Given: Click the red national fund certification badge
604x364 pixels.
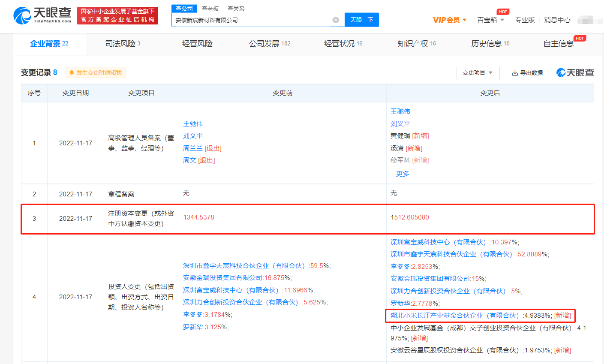Looking at the screenshot, I should pos(117,15).
